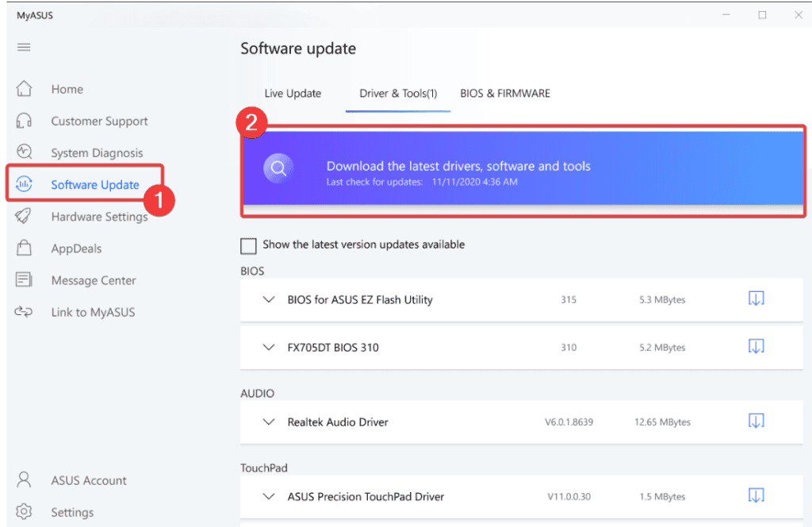Switch to the BIOS & FIRMWARE tab
This screenshot has width=812, height=527.
pos(504,94)
